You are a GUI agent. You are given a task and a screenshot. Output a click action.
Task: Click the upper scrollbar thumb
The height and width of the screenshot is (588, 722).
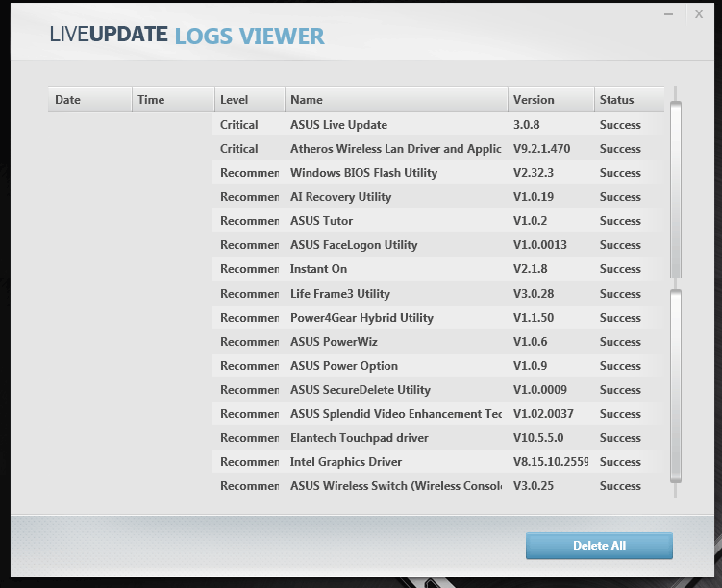click(676, 189)
